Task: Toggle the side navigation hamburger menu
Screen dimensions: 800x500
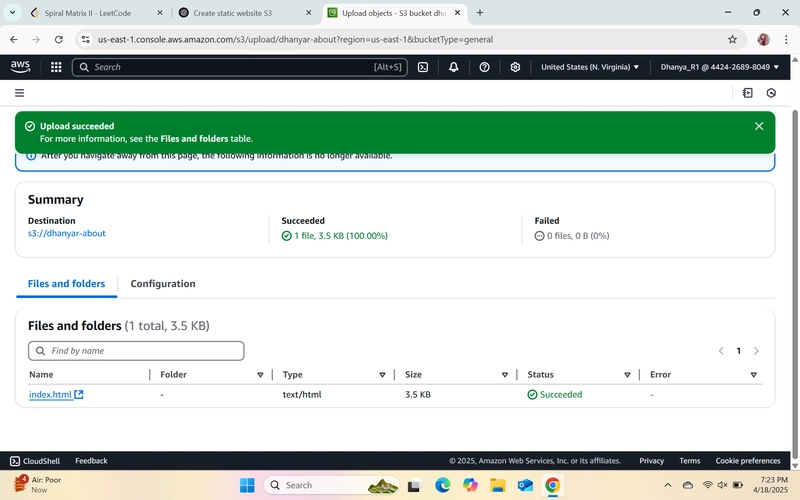Action: click(x=19, y=93)
